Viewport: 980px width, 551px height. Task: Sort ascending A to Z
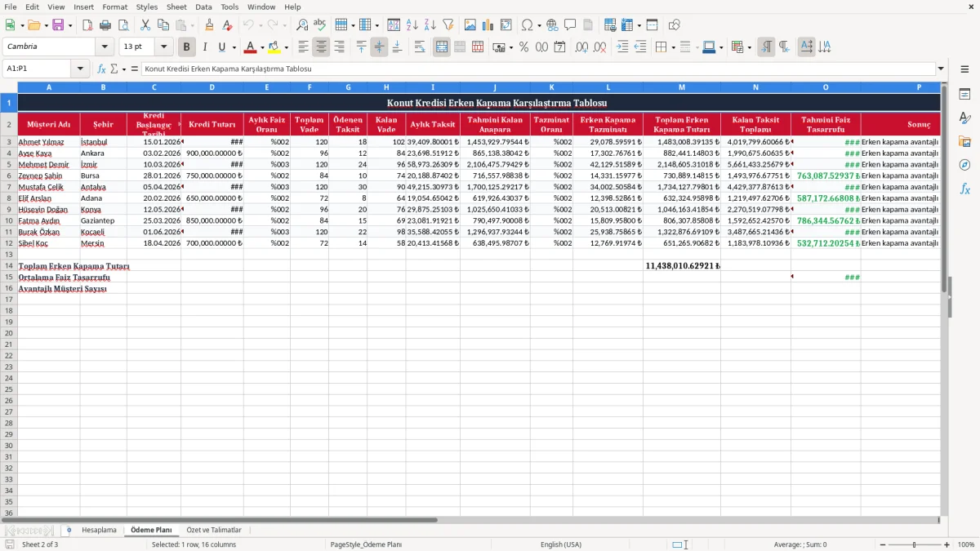coord(412,25)
